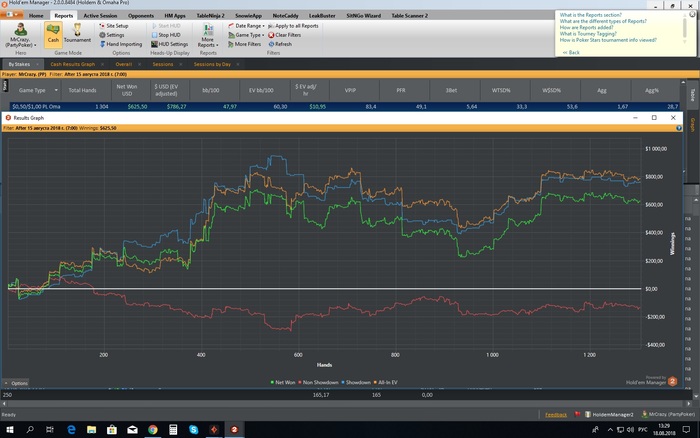Toggle the Net Won legend series

(x=283, y=383)
